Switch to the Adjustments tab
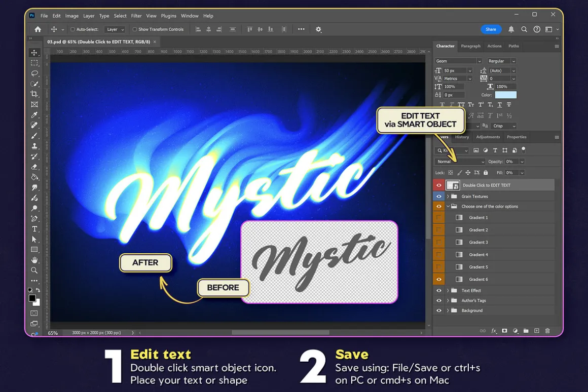The image size is (588, 392). coord(488,137)
